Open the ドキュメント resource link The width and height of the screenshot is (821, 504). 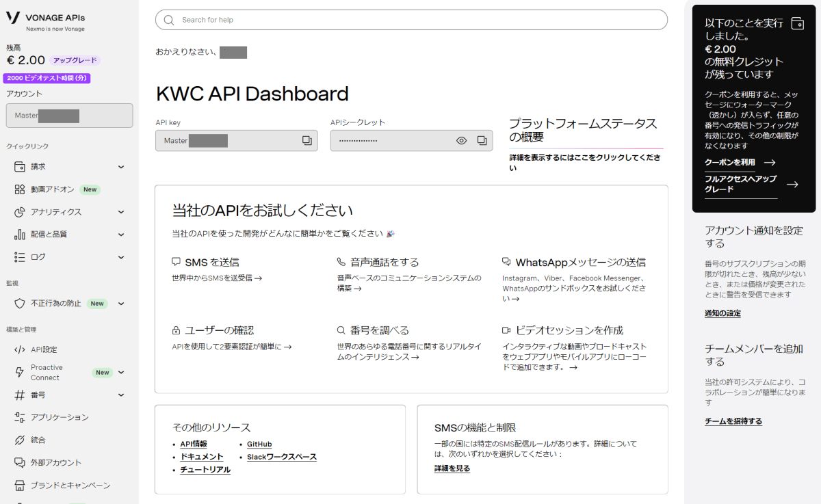coord(202,457)
